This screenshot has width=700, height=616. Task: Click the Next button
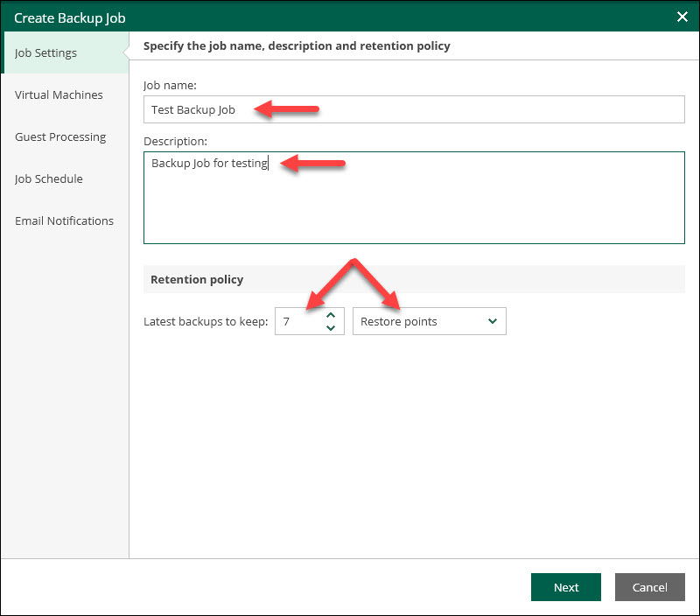(x=565, y=587)
